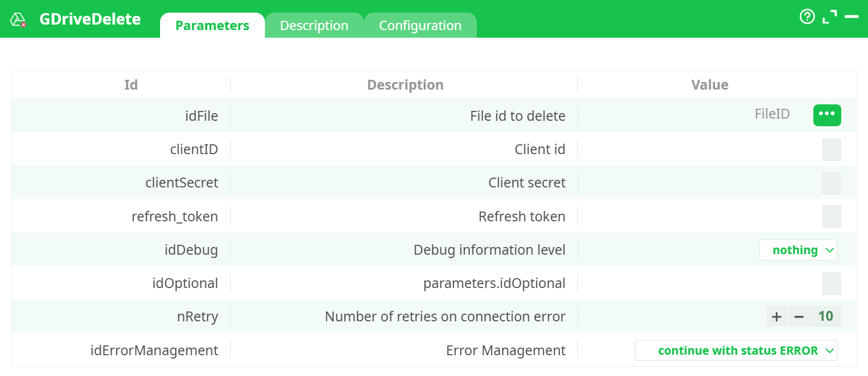Image resolution: width=868 pixels, height=376 pixels.
Task: Open the Debug information level dropdown
Action: tap(798, 250)
